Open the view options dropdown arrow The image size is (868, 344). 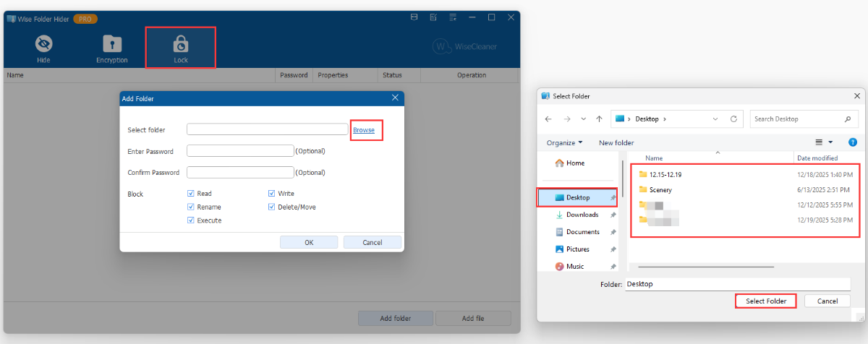click(830, 142)
